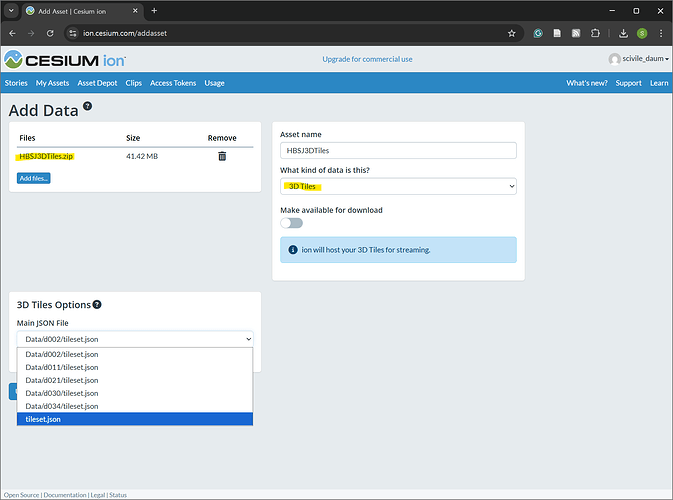Viewport: 673px width, 500px height.
Task: Open the Add Data help icon
Action: (x=88, y=106)
